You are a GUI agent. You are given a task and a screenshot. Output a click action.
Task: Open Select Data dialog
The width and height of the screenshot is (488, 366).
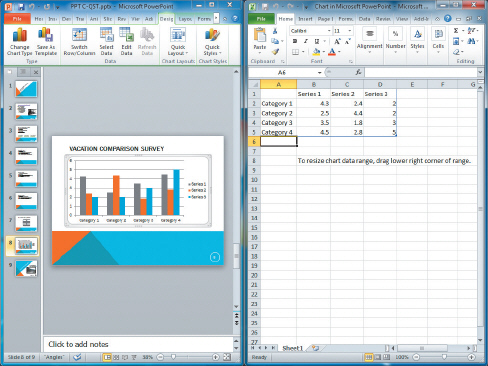(x=106, y=42)
